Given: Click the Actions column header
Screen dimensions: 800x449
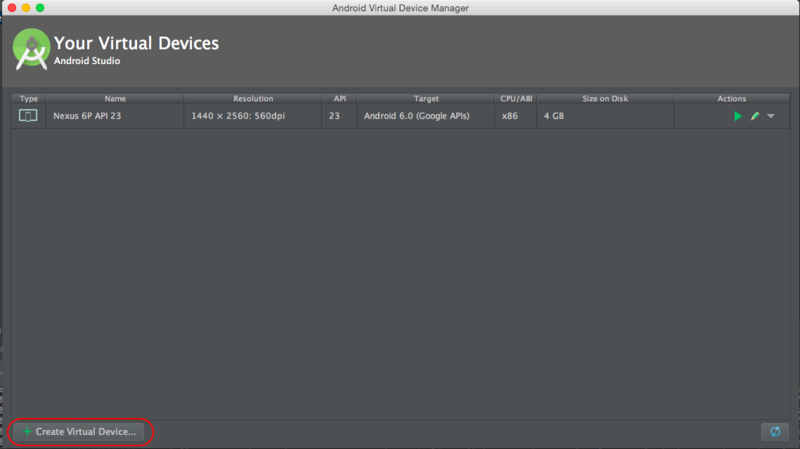Looking at the screenshot, I should 732,98.
